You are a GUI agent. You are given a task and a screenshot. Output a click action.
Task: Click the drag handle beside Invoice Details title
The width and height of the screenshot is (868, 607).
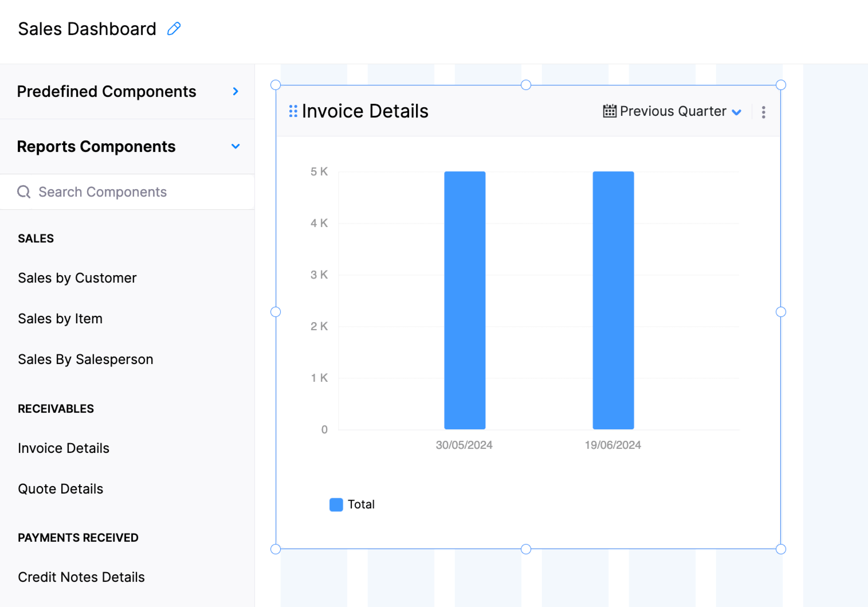[x=293, y=111]
